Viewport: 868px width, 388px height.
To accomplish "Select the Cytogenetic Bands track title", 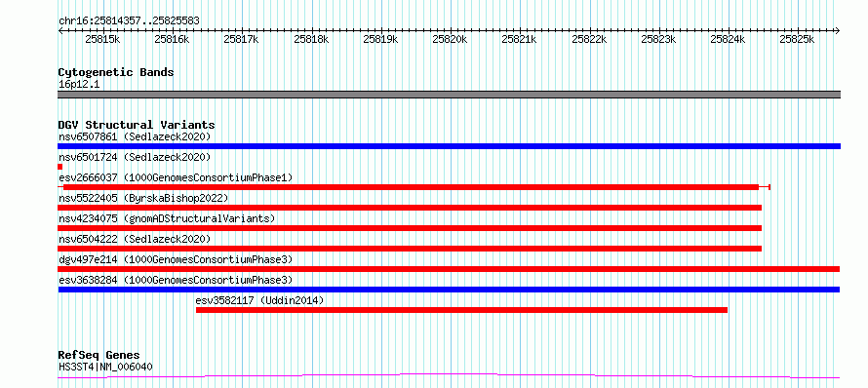I will click(x=116, y=72).
